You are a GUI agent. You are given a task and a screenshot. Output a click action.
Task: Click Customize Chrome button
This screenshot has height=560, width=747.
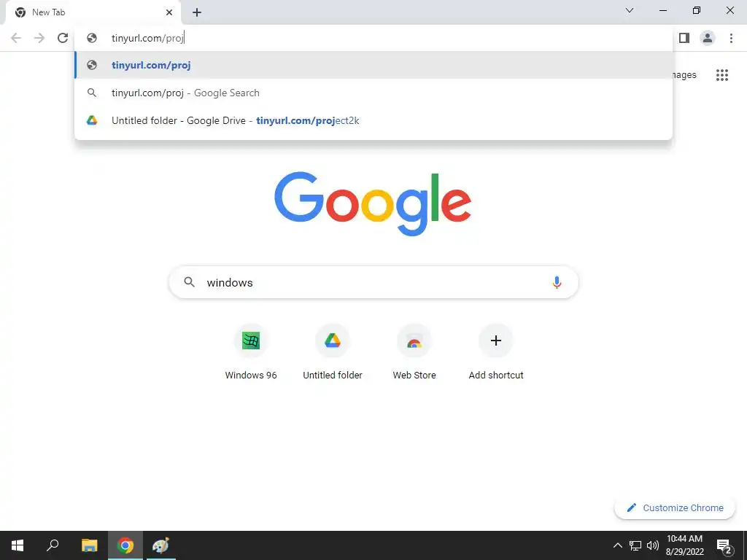pyautogui.click(x=675, y=507)
